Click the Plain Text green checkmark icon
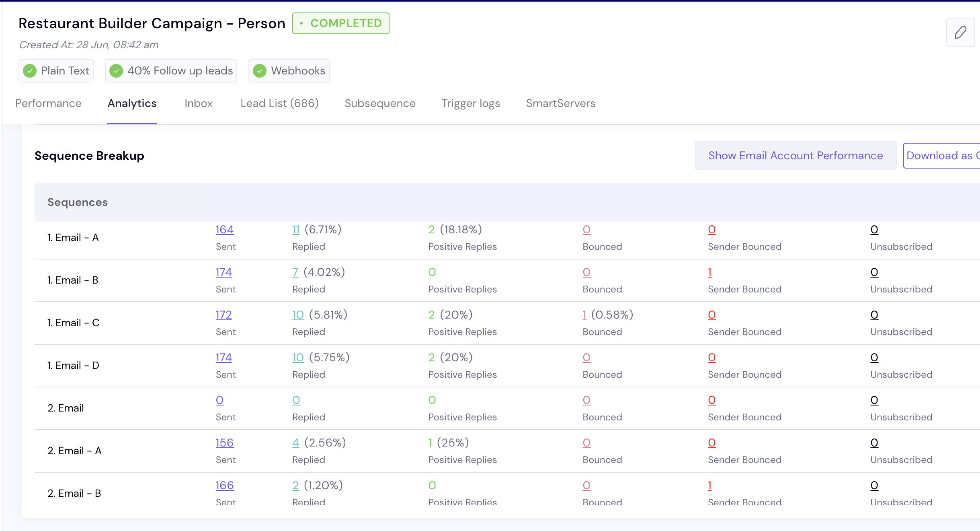The image size is (980, 531). click(x=30, y=71)
